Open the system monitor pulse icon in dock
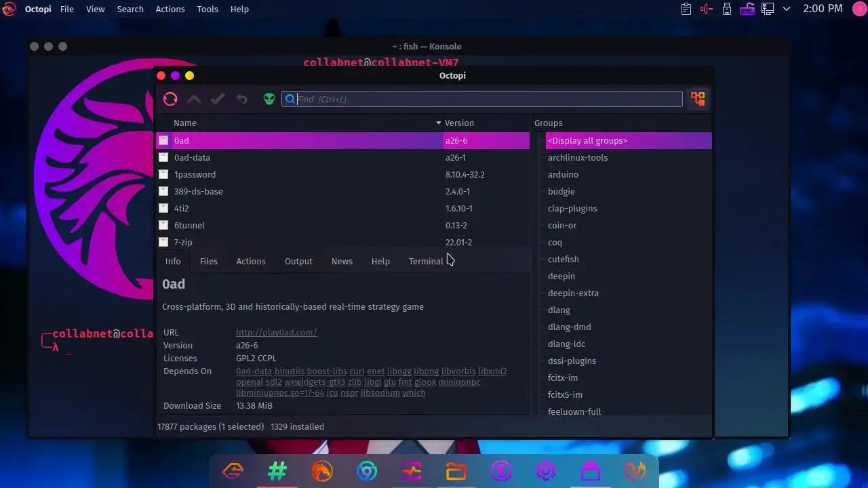The width and height of the screenshot is (868, 488). tap(412, 470)
